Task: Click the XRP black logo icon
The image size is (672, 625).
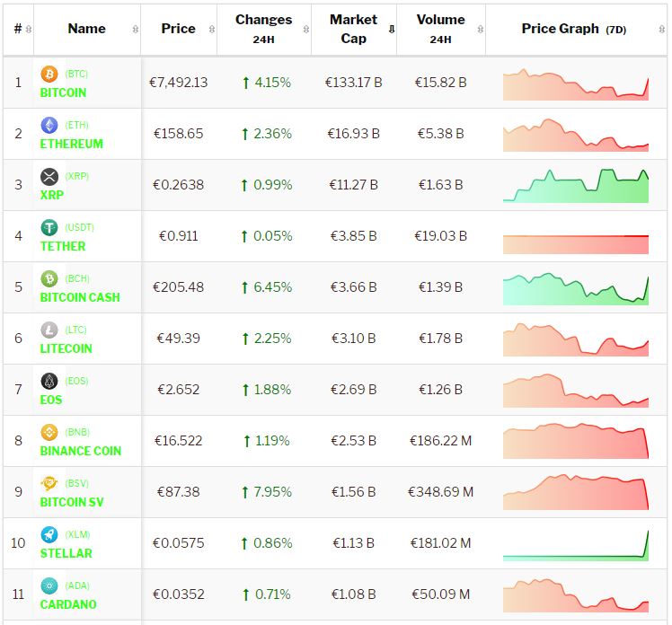Action: click(49, 176)
